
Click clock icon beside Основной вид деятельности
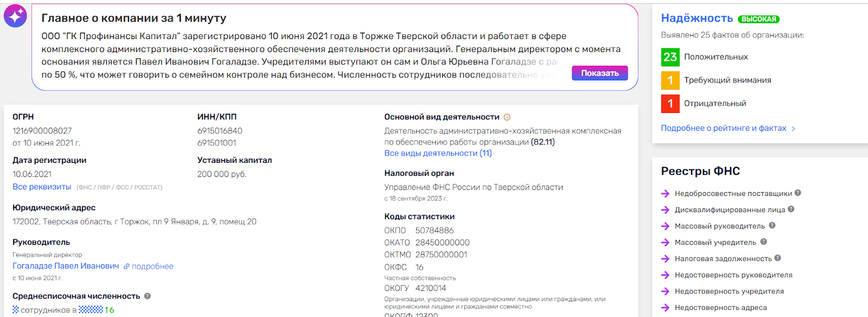[x=507, y=117]
